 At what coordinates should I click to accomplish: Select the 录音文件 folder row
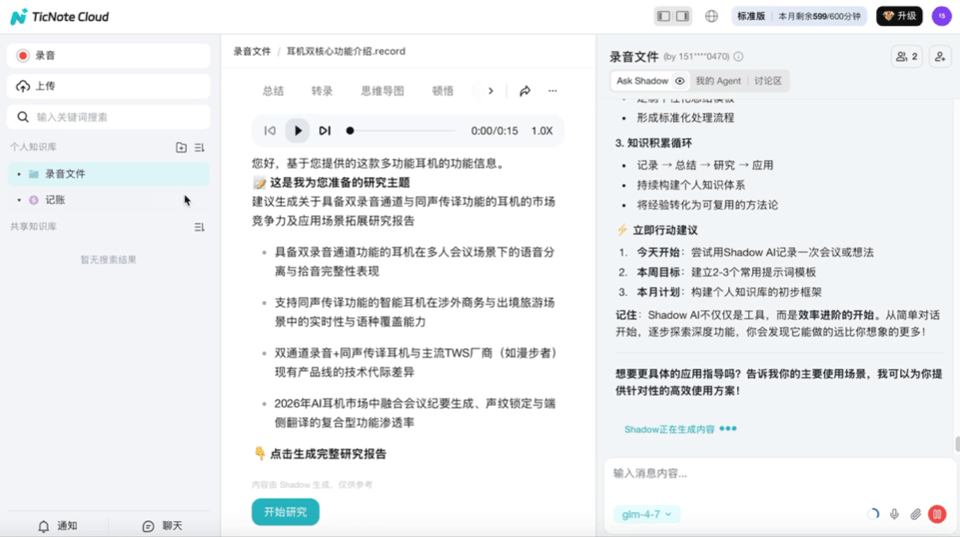pos(108,174)
